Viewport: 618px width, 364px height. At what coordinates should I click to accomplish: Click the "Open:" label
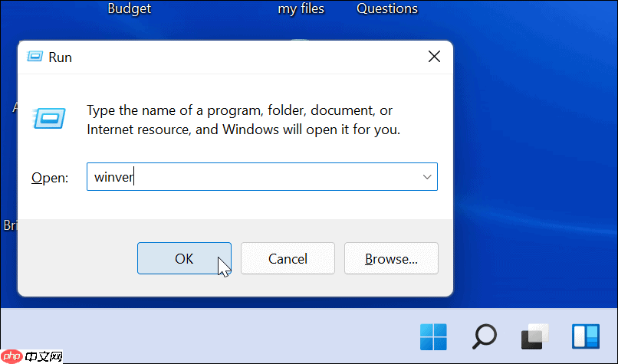coord(50,178)
